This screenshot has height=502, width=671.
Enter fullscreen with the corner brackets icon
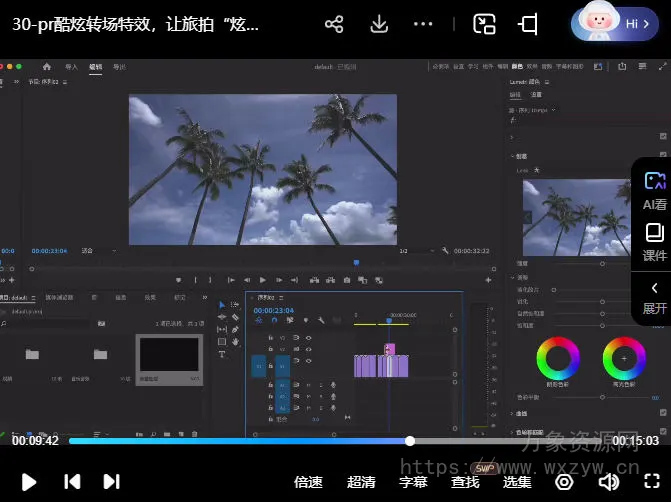tap(652, 481)
